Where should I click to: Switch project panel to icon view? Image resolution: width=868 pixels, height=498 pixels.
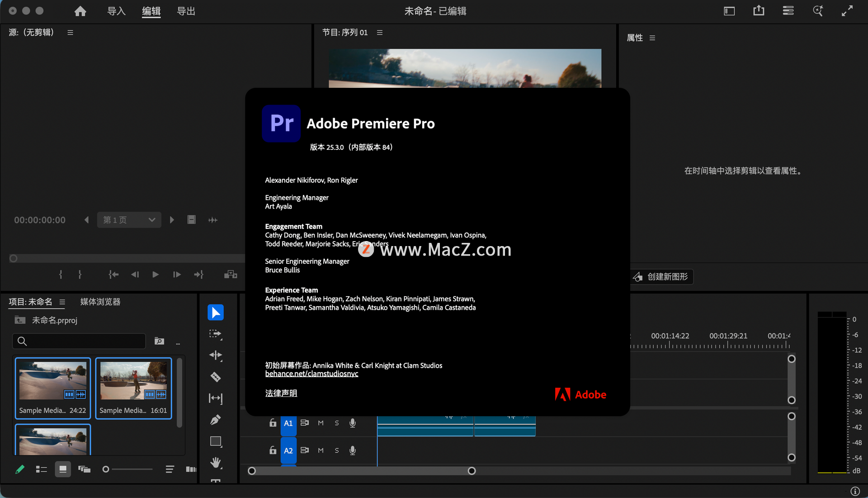63,469
